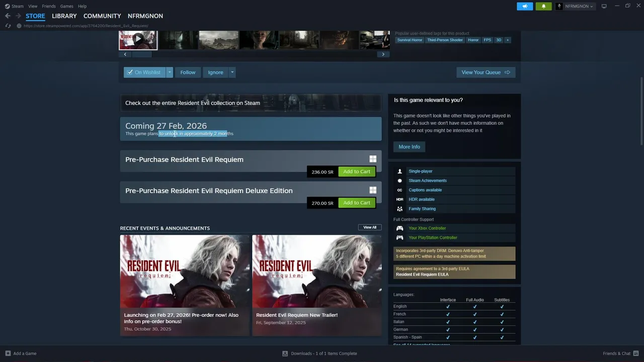Open the Friends menu
Viewport: 644px width, 362px height.
click(49, 6)
